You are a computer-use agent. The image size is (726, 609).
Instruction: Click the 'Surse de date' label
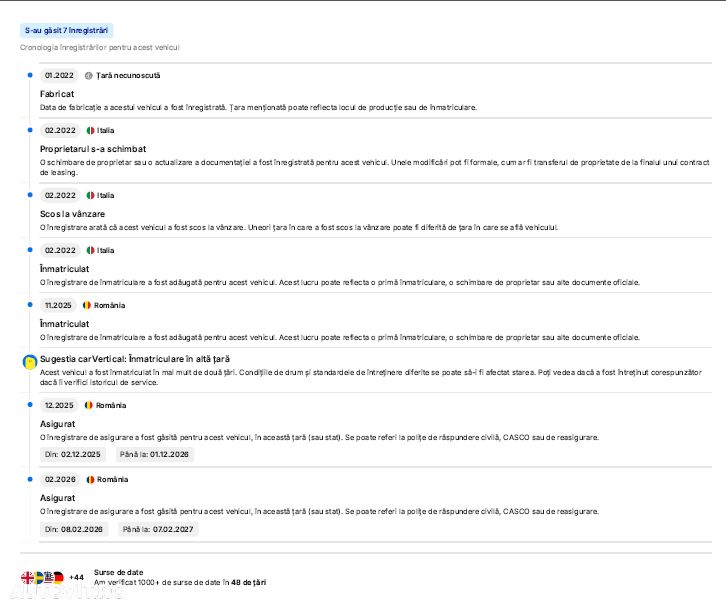118,572
